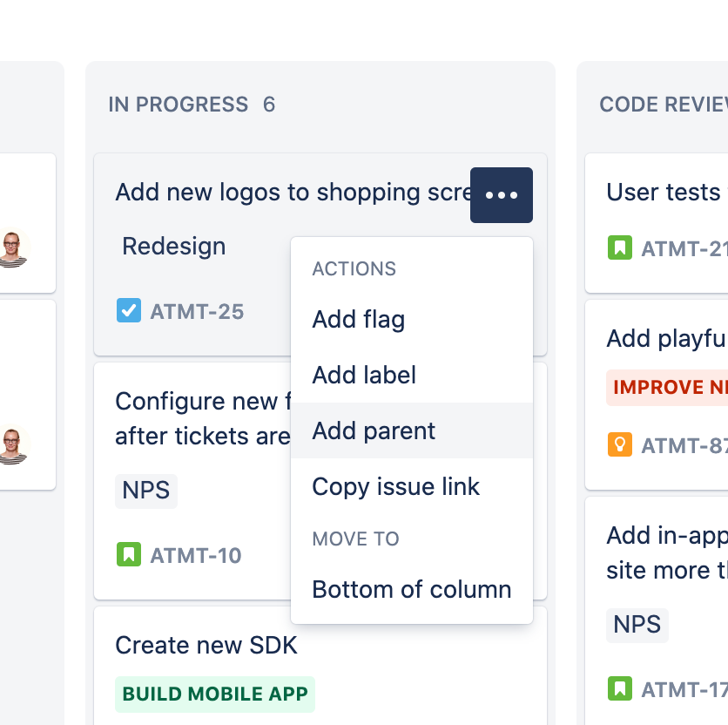Open the Create new SDK card

pos(206,646)
